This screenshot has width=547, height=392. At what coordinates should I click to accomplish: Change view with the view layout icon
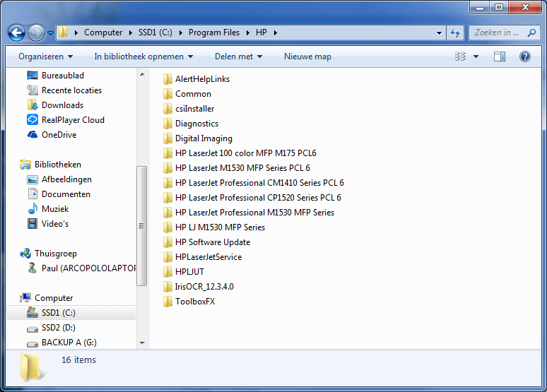[x=461, y=57]
